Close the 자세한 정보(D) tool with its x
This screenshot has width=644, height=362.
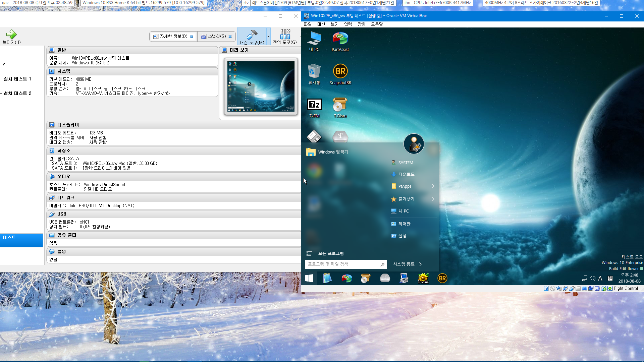pyautogui.click(x=192, y=37)
